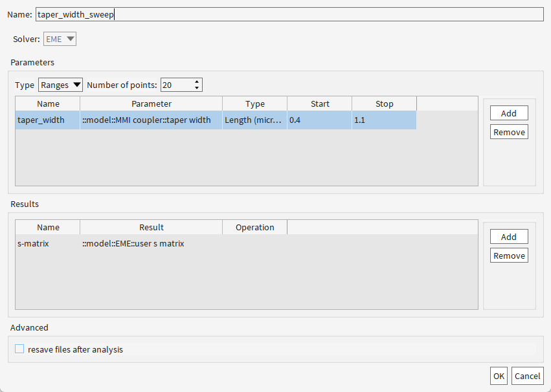Open the Type Ranges dropdown
This screenshot has height=392, width=551.
tap(60, 85)
